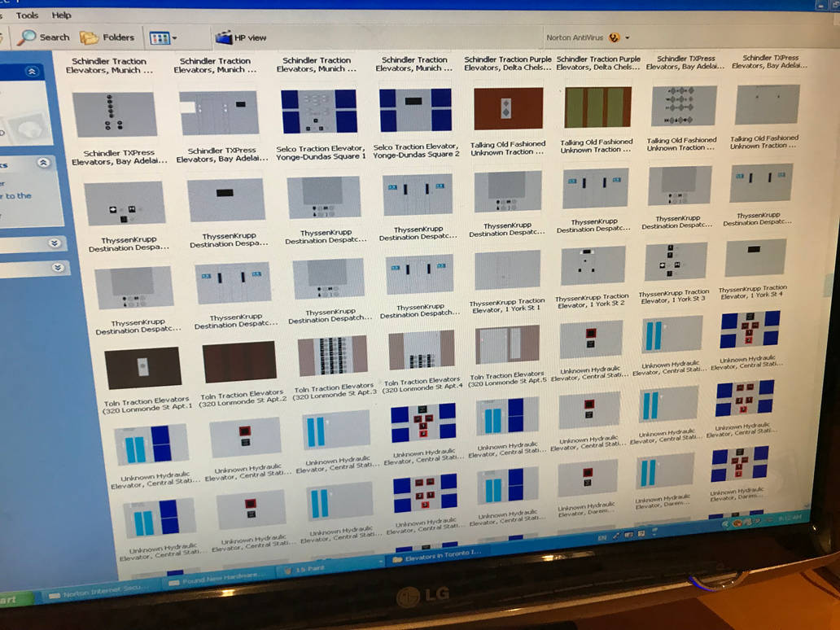Select Talking Old Fashioned thumbnail with diamond pattern rows
840x630 pixels.
[684, 106]
